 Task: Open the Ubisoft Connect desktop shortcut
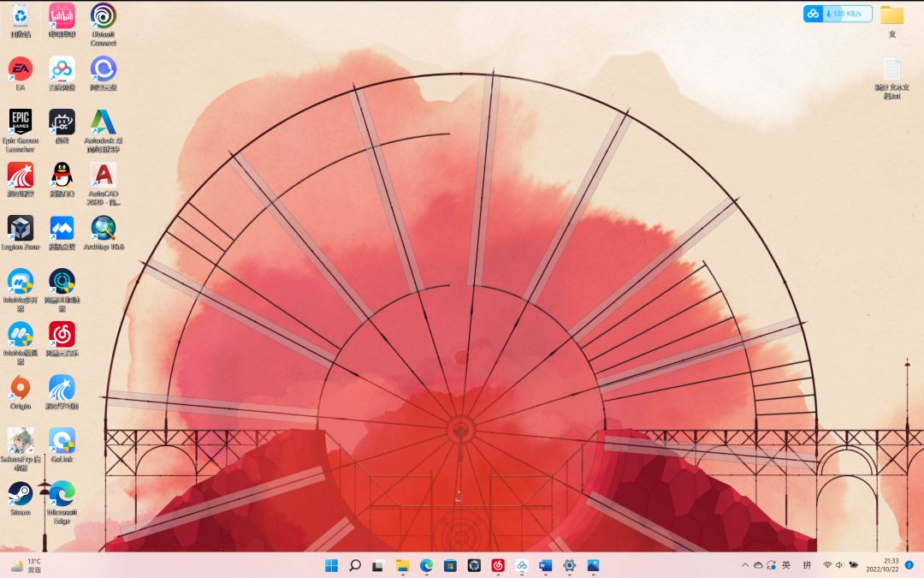pyautogui.click(x=104, y=26)
